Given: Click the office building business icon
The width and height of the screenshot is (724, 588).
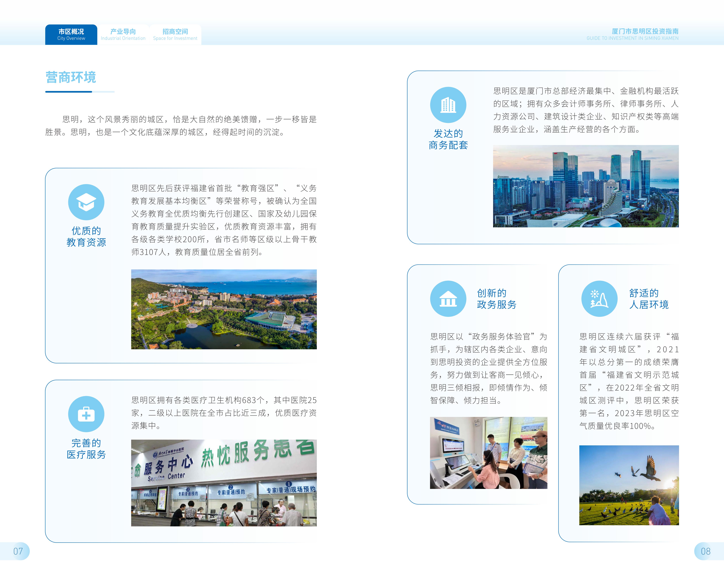Looking at the screenshot, I should pos(448,105).
